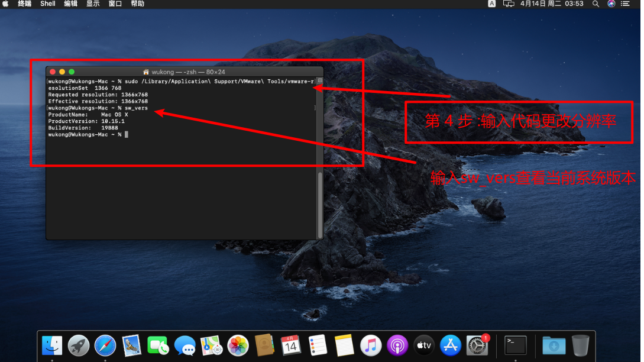Viewport: 644px width, 362px height.
Task: Open the Downloads folder in the Dock
Action: point(554,345)
